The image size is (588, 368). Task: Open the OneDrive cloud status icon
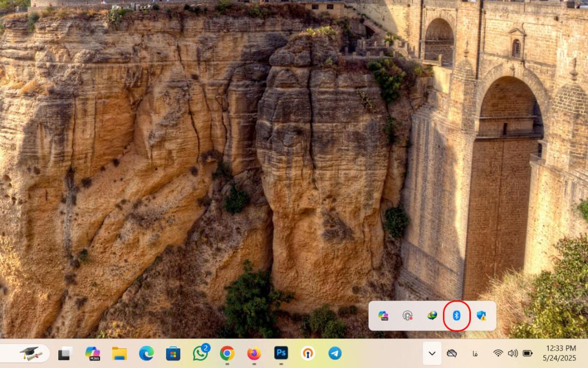tap(452, 353)
